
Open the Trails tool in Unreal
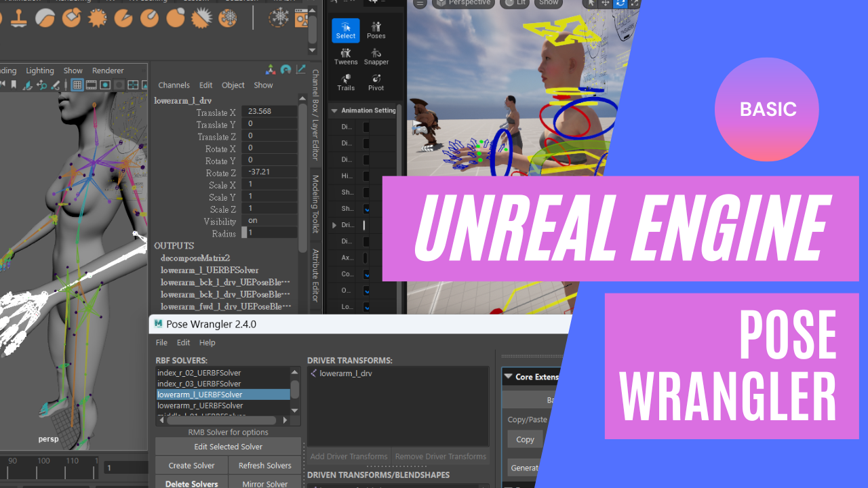[x=346, y=82]
